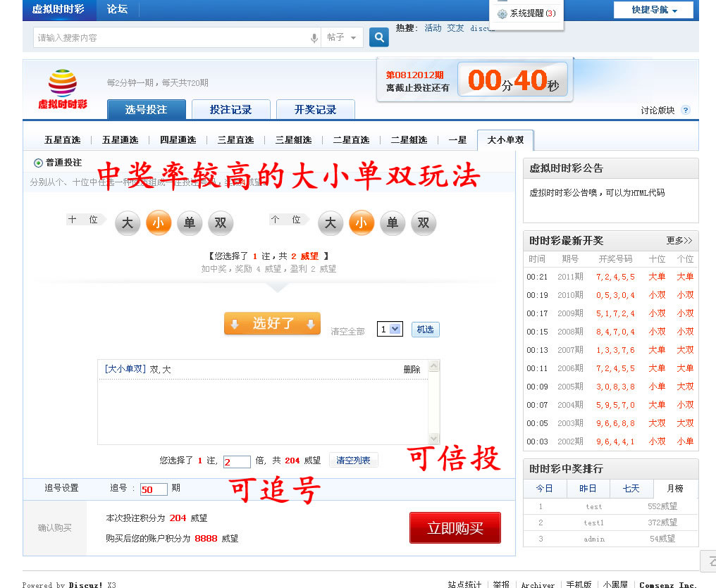The image size is (716, 588).
Task: Toggle 十位 单 ball
Action: coord(190,223)
